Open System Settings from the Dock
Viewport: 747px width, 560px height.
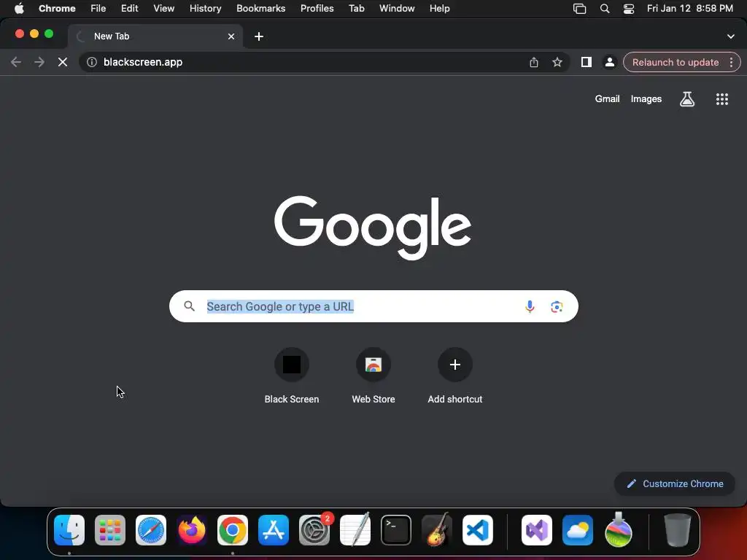click(314, 529)
